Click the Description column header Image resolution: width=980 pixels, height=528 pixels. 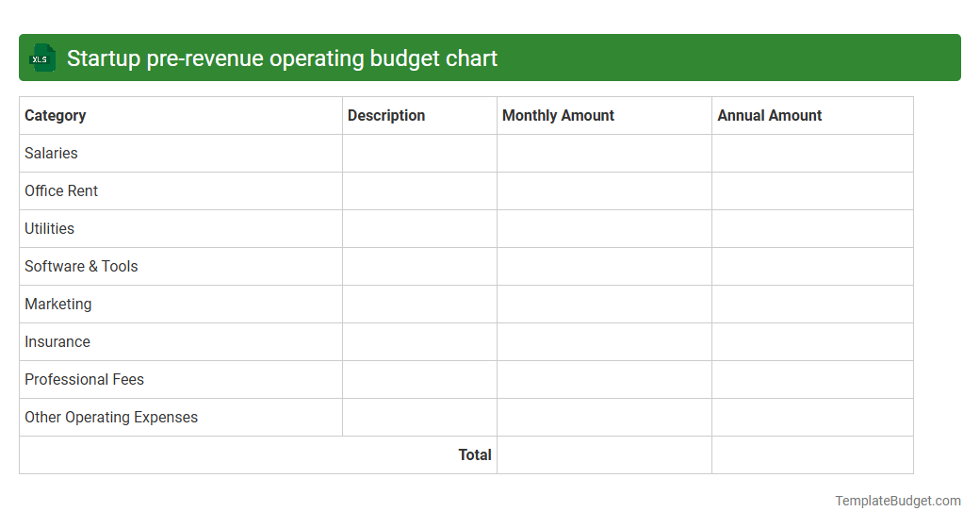[419, 116]
